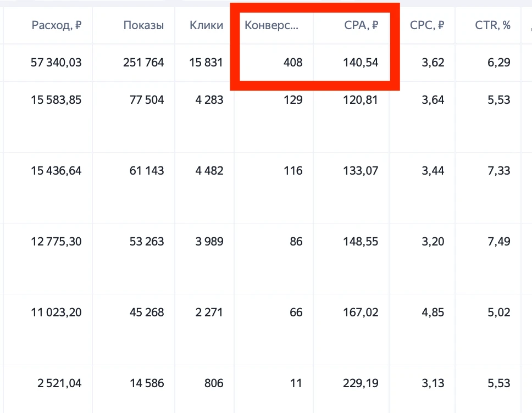The width and height of the screenshot is (532, 413).
Task: Click CPC cell 4,85
Action: pos(433,312)
